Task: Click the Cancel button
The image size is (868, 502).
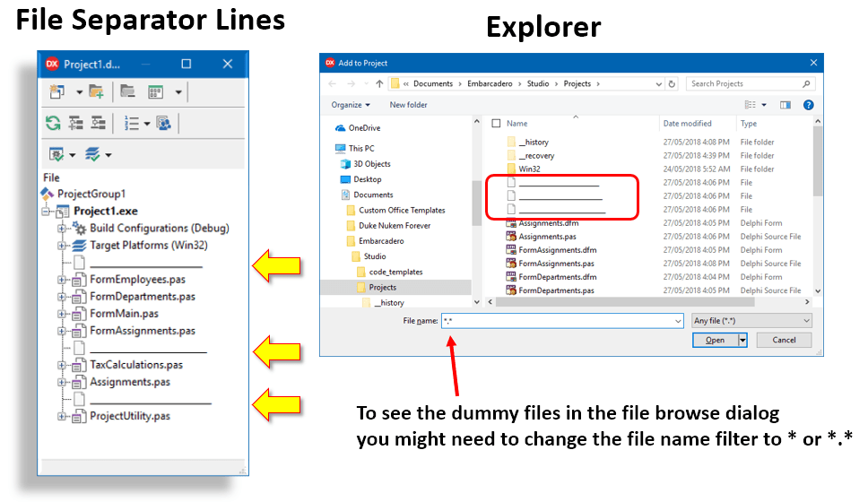Action: point(784,340)
